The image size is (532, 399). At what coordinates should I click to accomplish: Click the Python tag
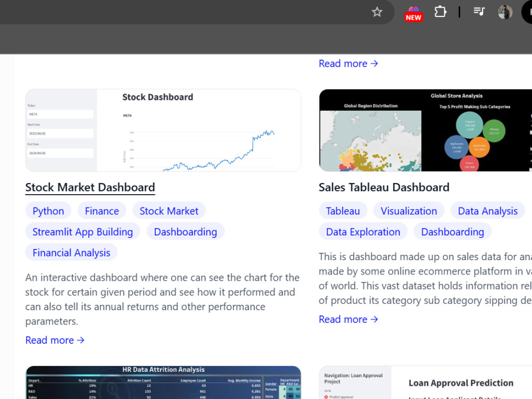click(x=48, y=211)
